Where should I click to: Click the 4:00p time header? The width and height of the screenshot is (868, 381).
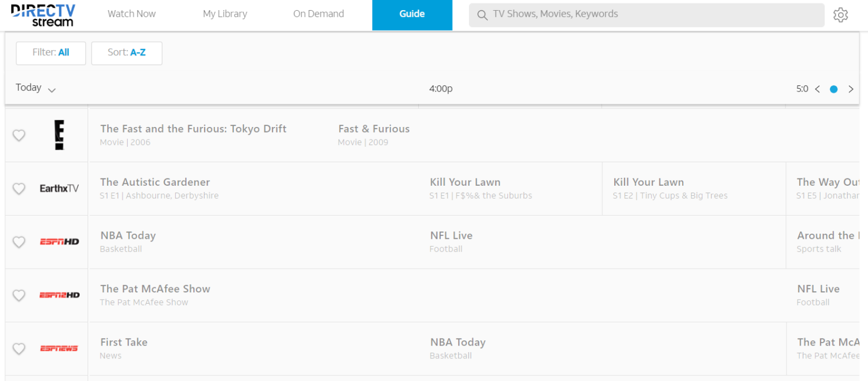(x=441, y=89)
